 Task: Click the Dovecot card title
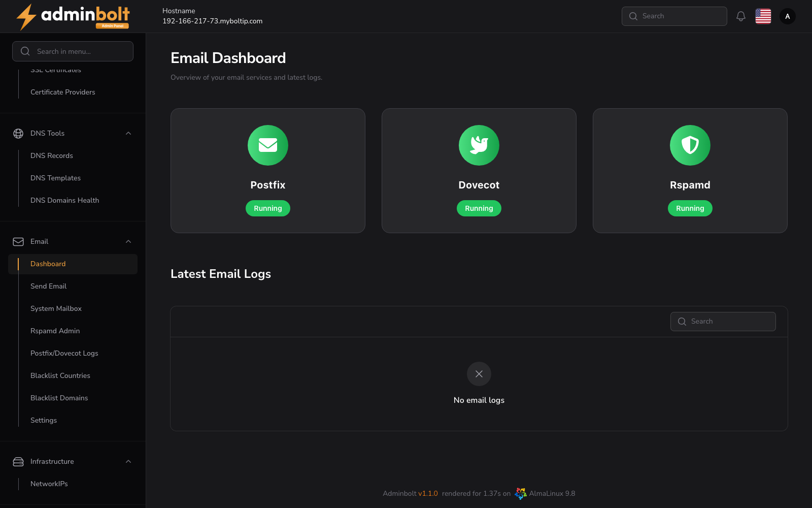pos(479,185)
